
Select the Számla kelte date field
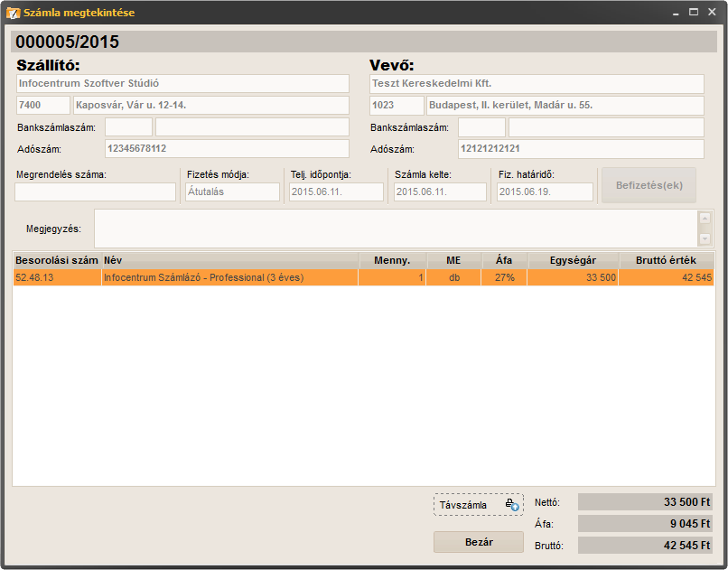pyautogui.click(x=440, y=192)
